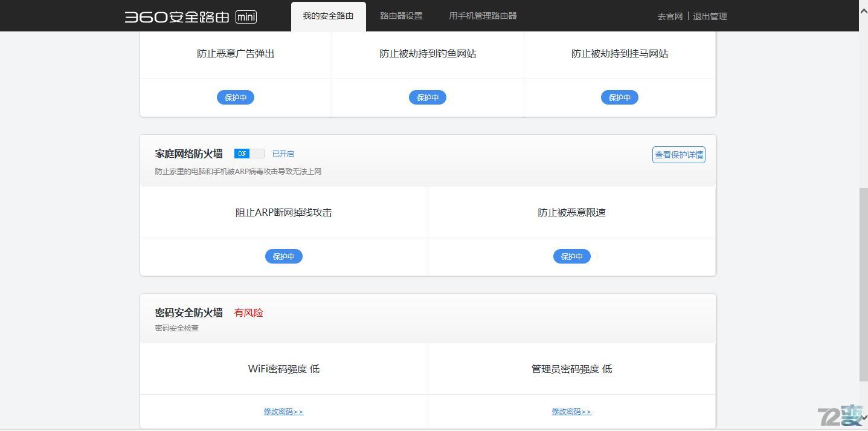Click 保护中 under 防止恶意广告弹出
Image resolution: width=868 pixels, height=431 pixels.
click(235, 97)
